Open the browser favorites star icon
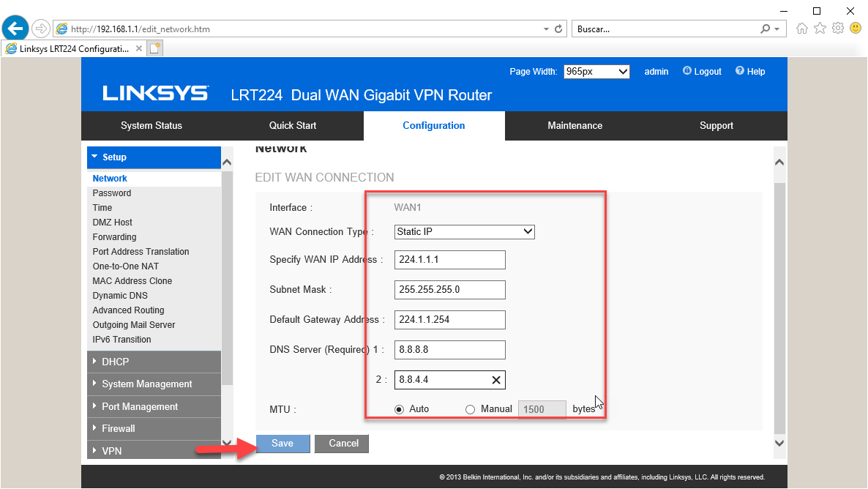This screenshot has width=868, height=489. [820, 29]
